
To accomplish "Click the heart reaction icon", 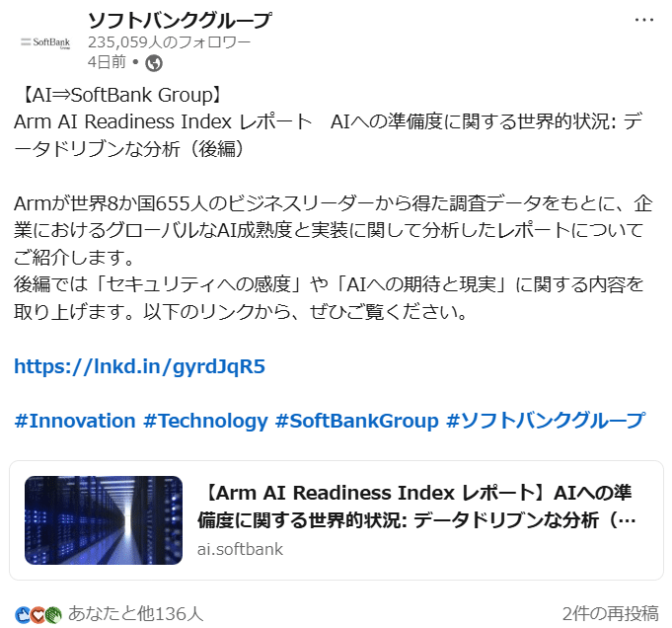I will tap(37, 615).
